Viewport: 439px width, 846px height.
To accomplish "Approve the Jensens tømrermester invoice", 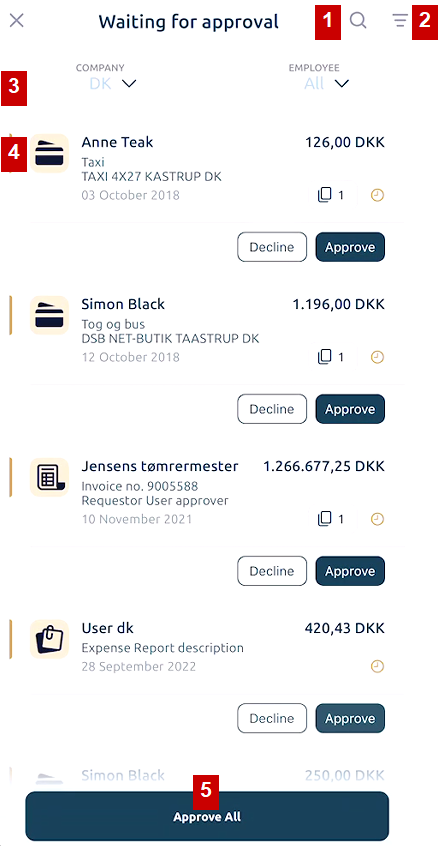I will click(350, 571).
